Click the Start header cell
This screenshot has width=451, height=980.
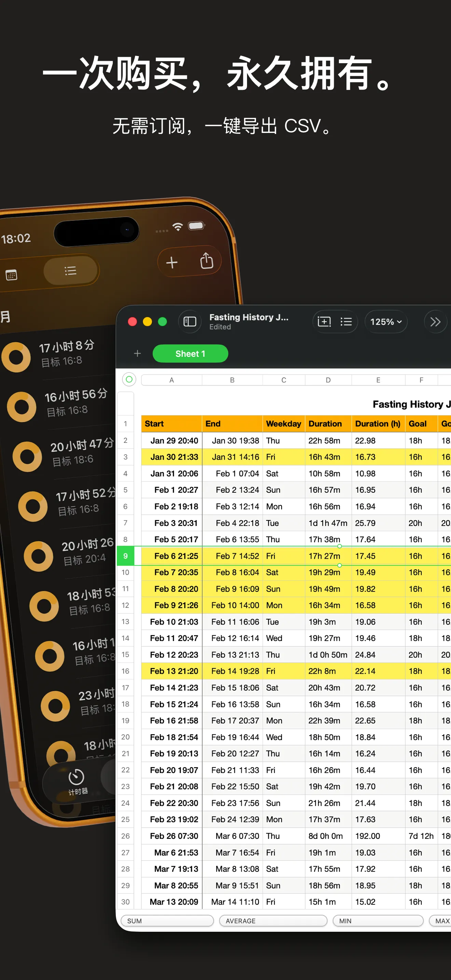click(172, 423)
